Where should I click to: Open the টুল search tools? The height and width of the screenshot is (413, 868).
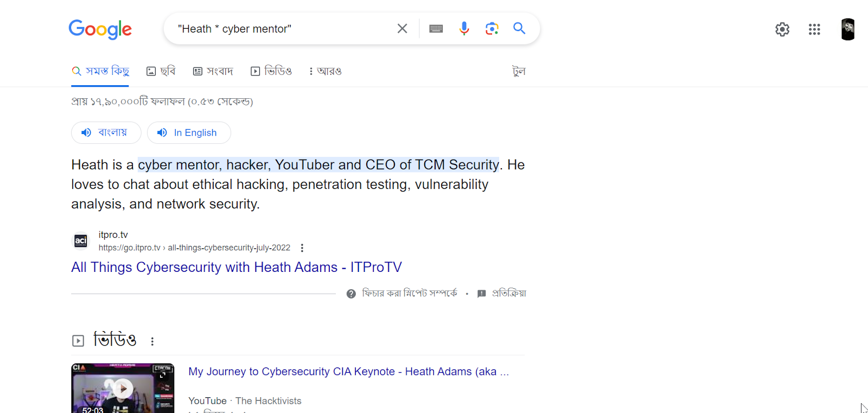tap(519, 71)
